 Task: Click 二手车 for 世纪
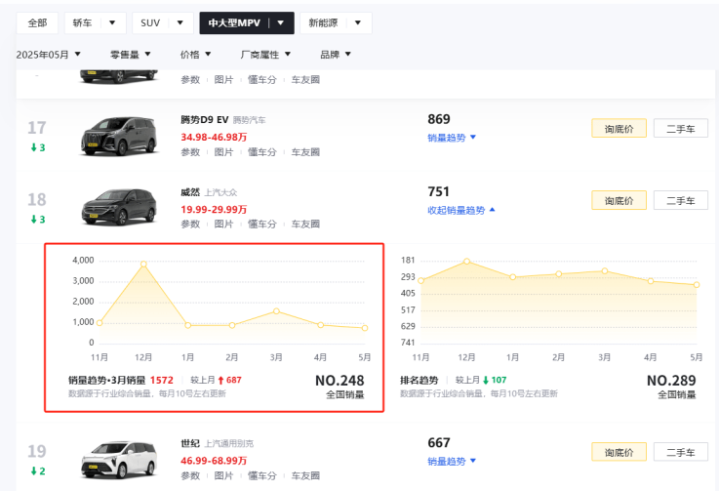(681, 452)
